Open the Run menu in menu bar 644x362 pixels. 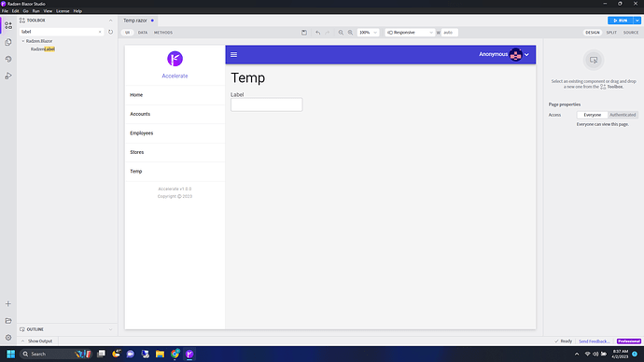[36, 11]
